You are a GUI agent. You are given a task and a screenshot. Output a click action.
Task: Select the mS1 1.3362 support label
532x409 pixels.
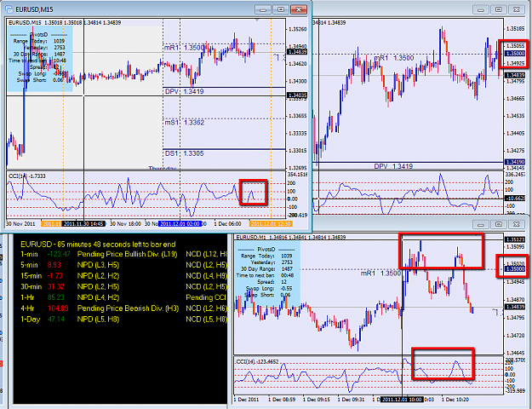tap(185, 123)
